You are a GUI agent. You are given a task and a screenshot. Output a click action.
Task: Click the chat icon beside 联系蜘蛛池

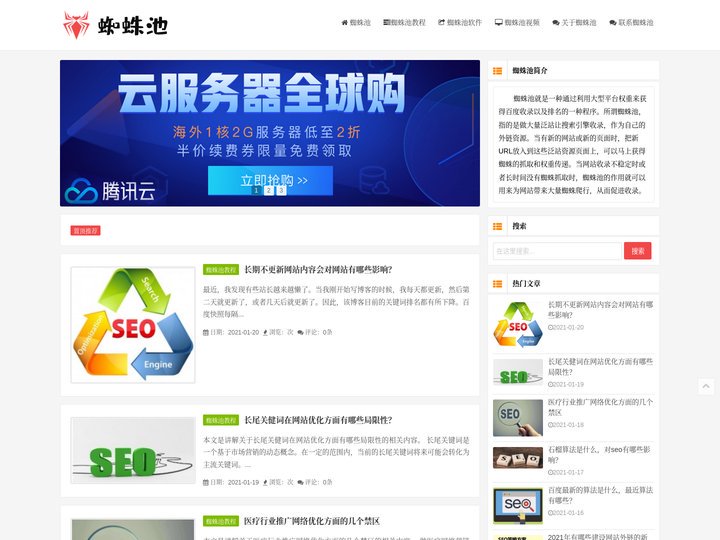tap(613, 22)
